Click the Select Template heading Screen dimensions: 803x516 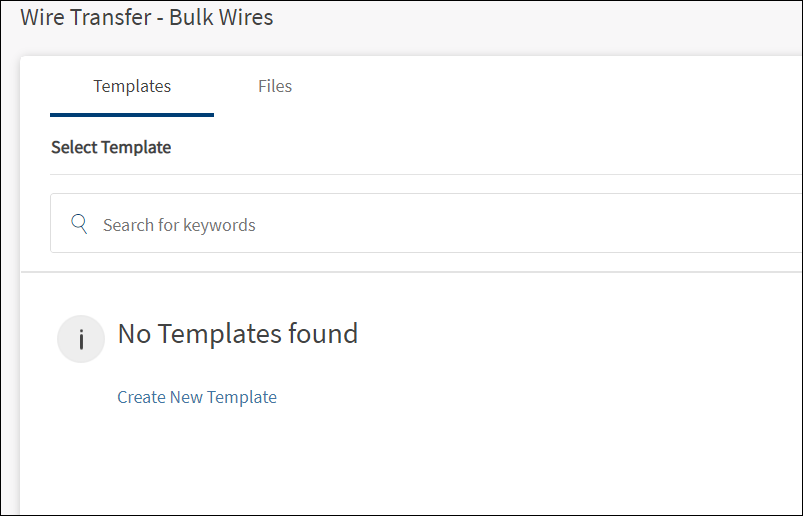pos(111,147)
